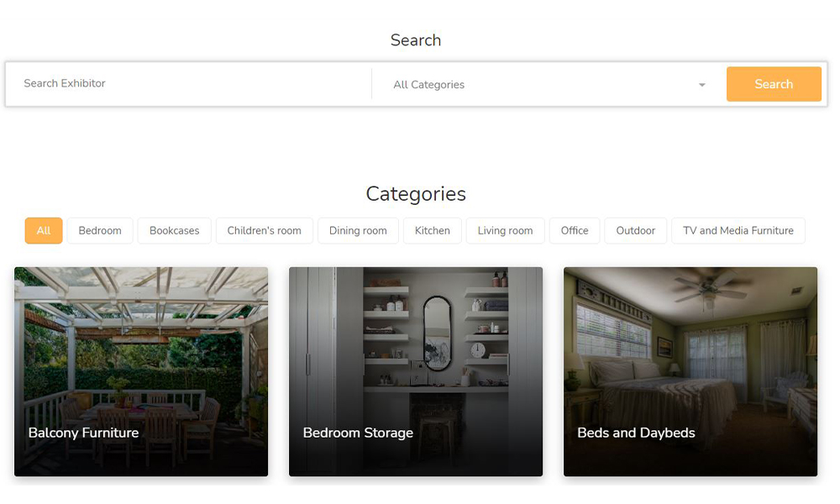Click the Balcony Furniture title text

pos(84,433)
